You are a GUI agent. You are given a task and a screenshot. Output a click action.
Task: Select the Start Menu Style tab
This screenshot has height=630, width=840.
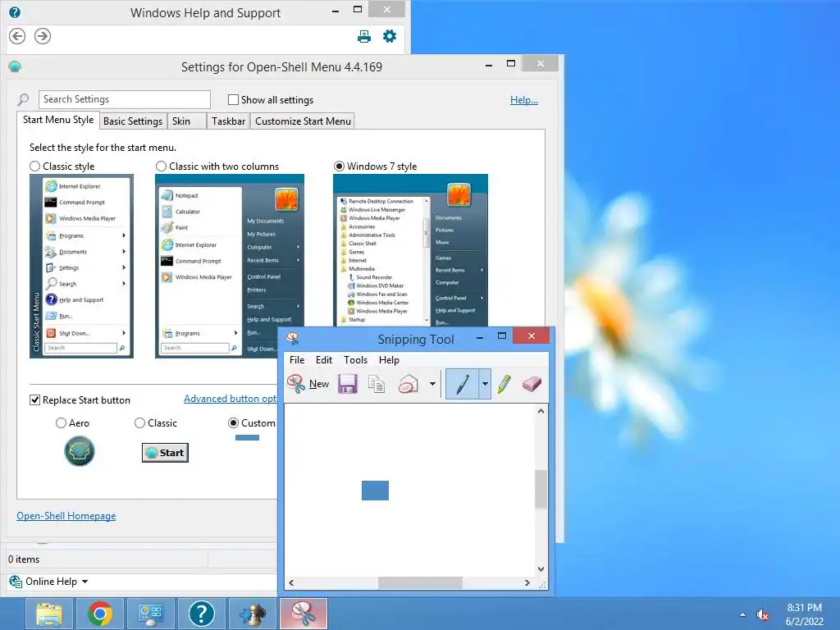tap(58, 120)
